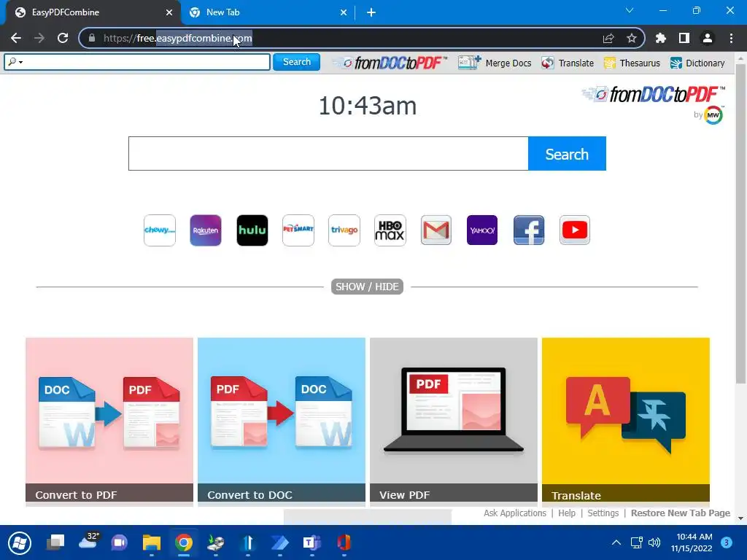Click the fromDOCtoPDF logo in page corner
747x560 pixels.
(x=653, y=94)
